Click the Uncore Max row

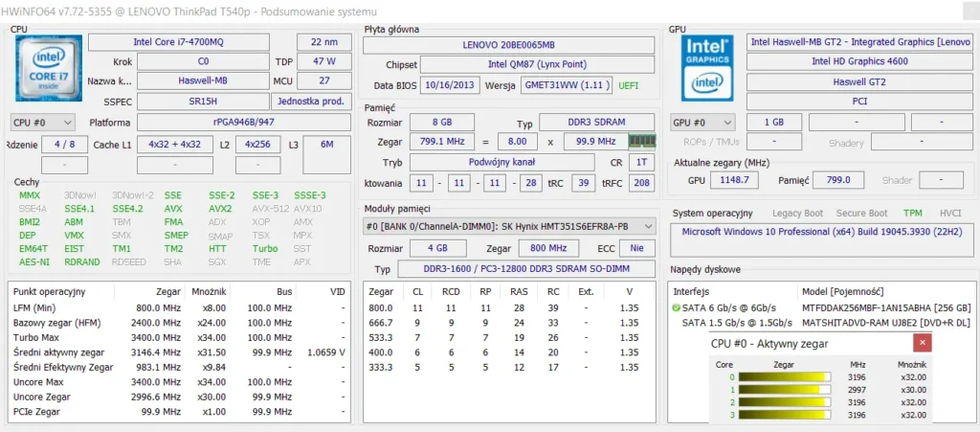(179, 382)
